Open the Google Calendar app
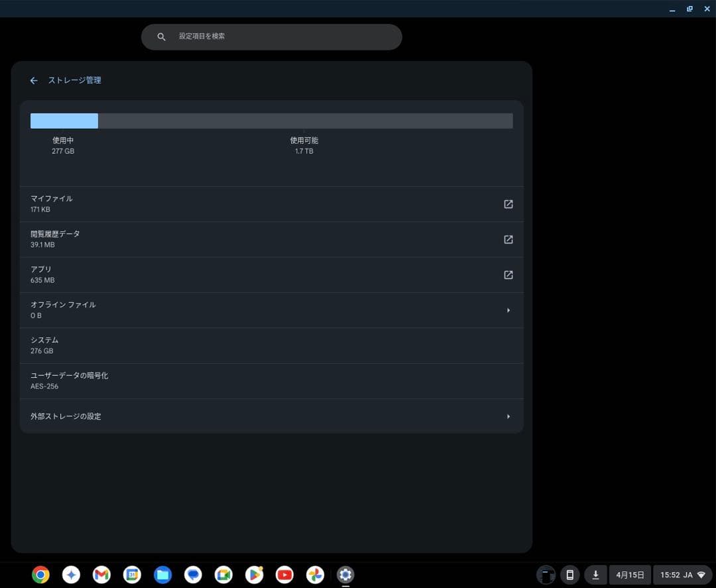The width and height of the screenshot is (716, 588). (132, 575)
